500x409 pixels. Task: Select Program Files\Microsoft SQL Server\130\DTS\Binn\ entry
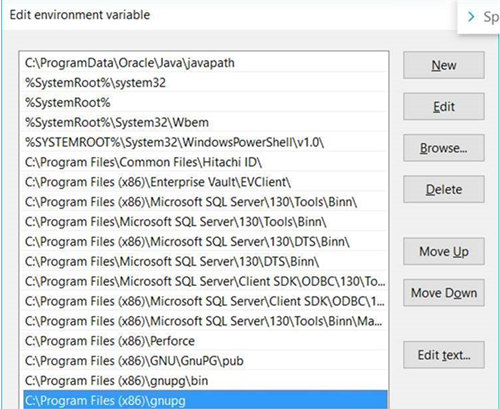[205, 261]
